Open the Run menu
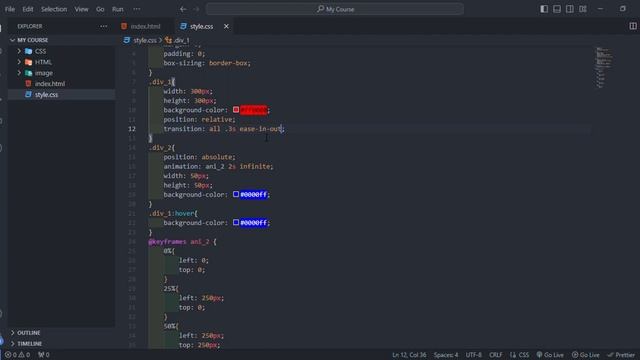The image size is (640, 360). point(118,9)
